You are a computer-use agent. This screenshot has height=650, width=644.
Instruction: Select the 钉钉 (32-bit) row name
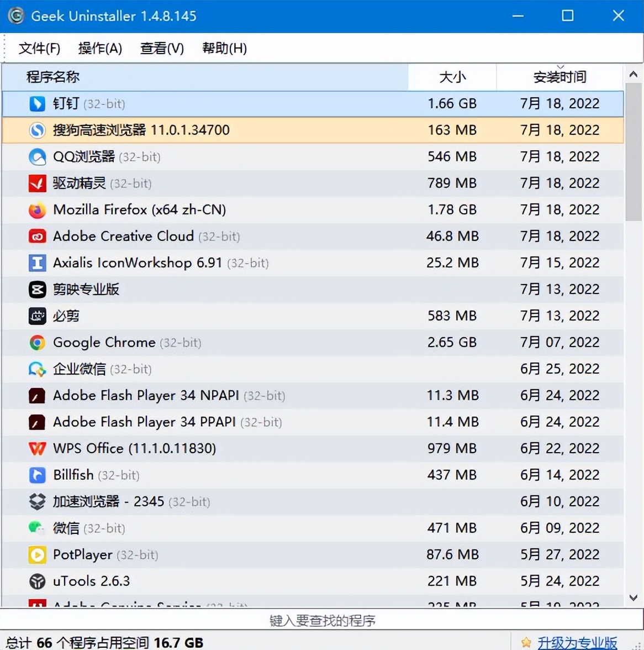(x=89, y=104)
